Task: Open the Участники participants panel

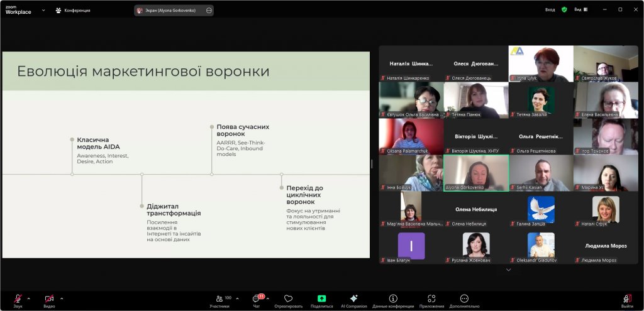Action: pos(219,299)
